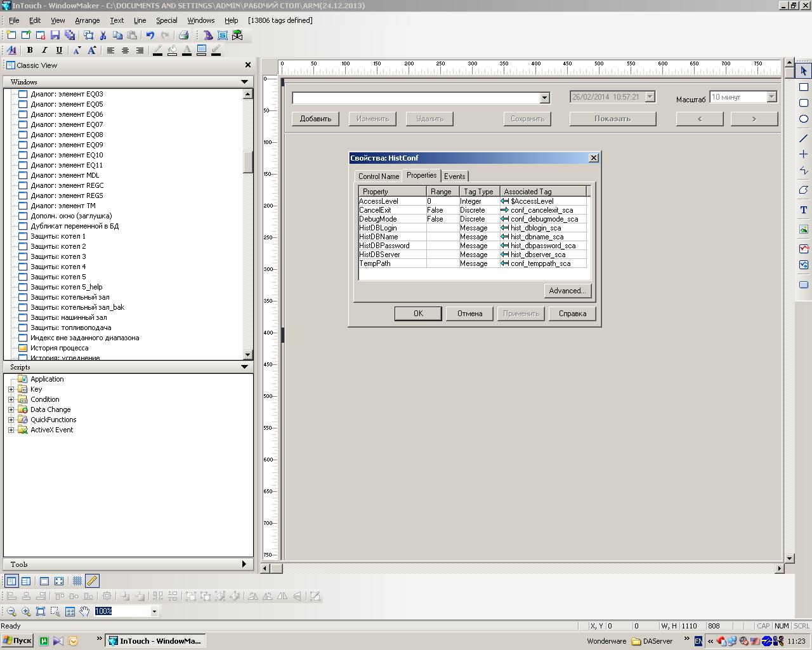Click the Advanced... button

[x=567, y=291]
